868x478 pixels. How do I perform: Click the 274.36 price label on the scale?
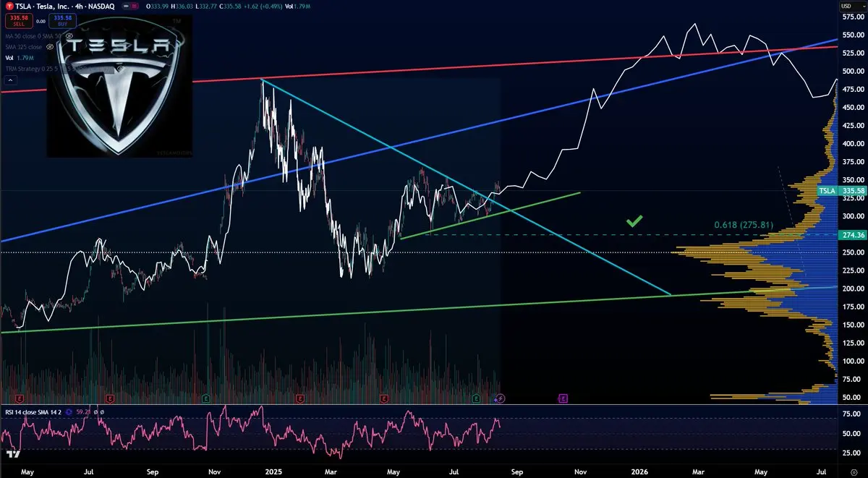coord(854,235)
